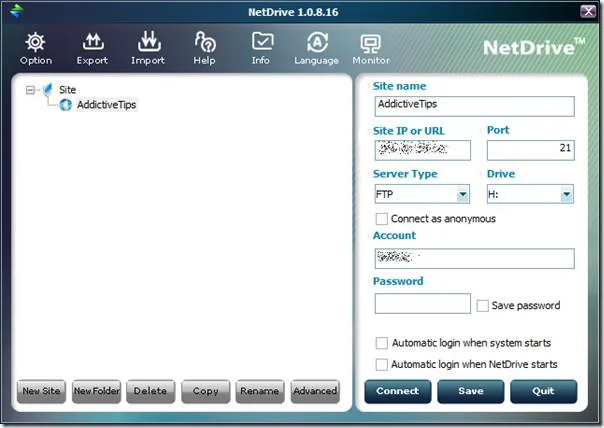Viewport: 604px width, 428px height.
Task: Enable Connect as anonymous checkbox
Action: point(381,219)
